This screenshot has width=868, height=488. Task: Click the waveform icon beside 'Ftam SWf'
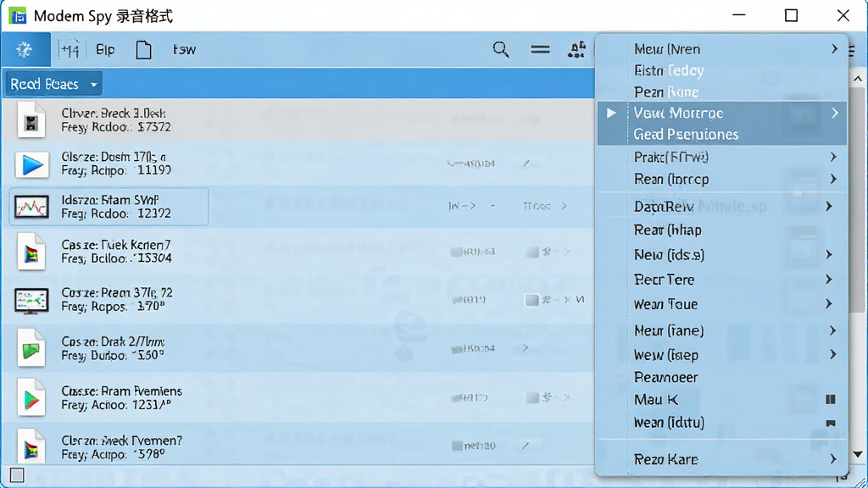(31, 207)
